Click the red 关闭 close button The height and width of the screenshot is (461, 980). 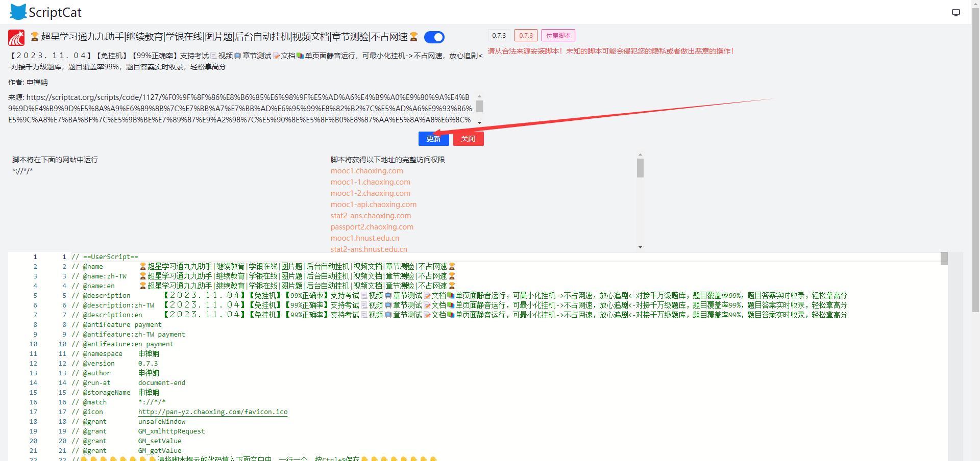(x=468, y=139)
